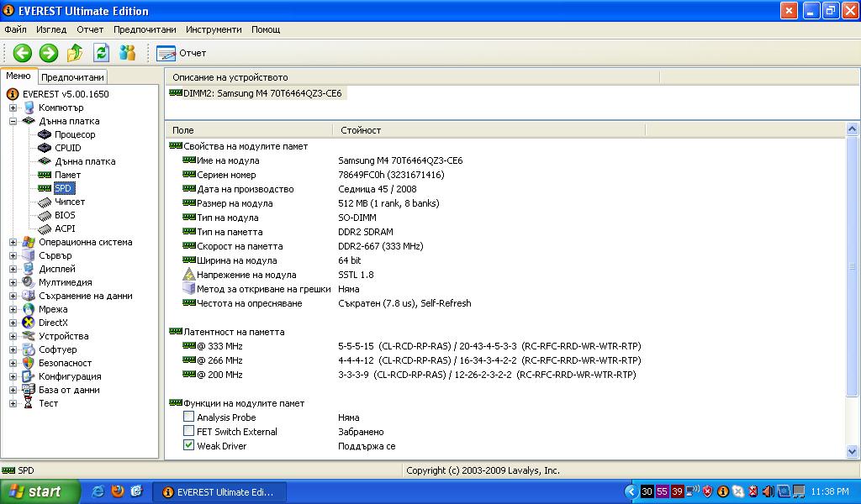Click the users icon in toolbar

pos(127,53)
